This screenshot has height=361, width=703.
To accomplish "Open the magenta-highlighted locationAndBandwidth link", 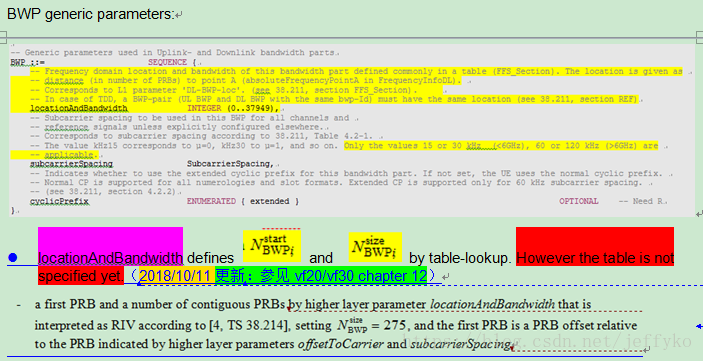I will pyautogui.click(x=110, y=258).
